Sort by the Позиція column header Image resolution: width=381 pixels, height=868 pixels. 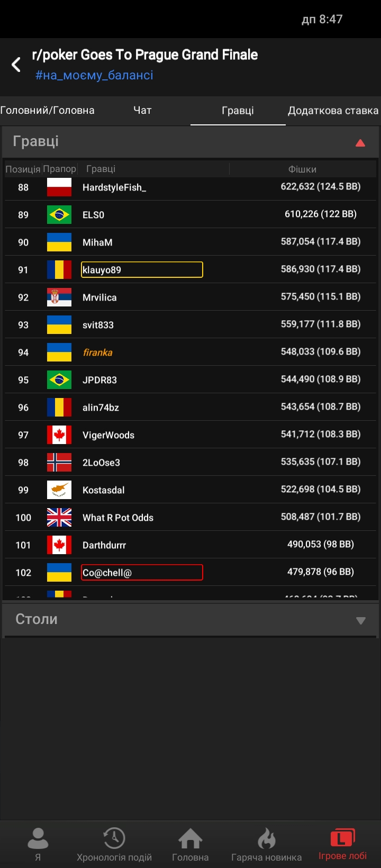click(23, 169)
